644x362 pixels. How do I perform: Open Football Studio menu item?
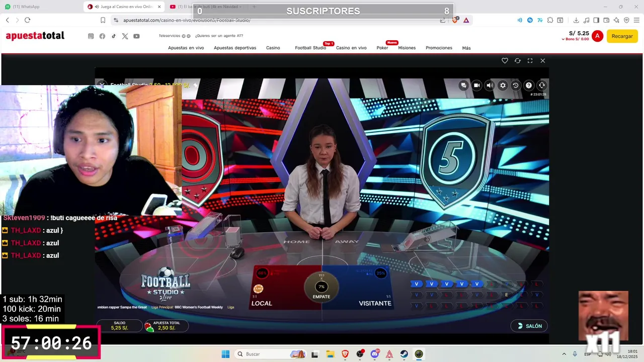[x=310, y=48]
